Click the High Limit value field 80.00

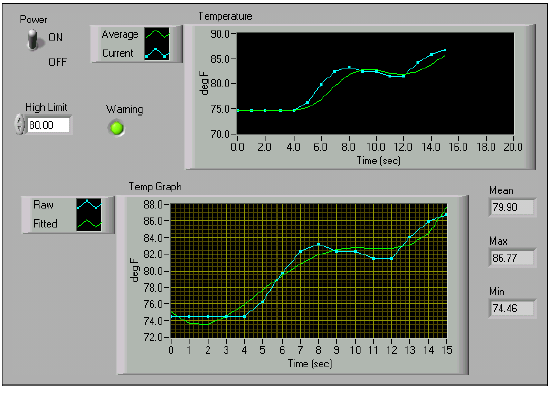click(48, 125)
